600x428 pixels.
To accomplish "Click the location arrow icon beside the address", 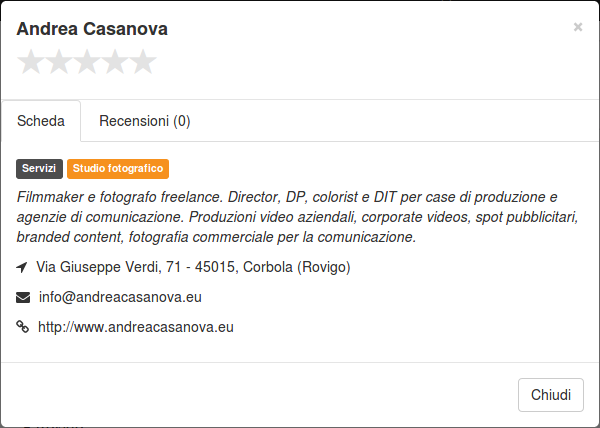I will (22, 267).
